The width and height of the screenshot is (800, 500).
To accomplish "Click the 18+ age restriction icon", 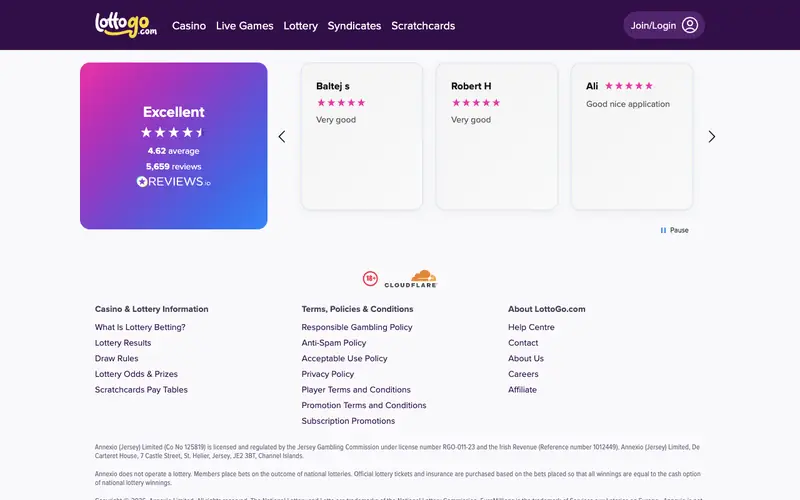I will [x=370, y=279].
